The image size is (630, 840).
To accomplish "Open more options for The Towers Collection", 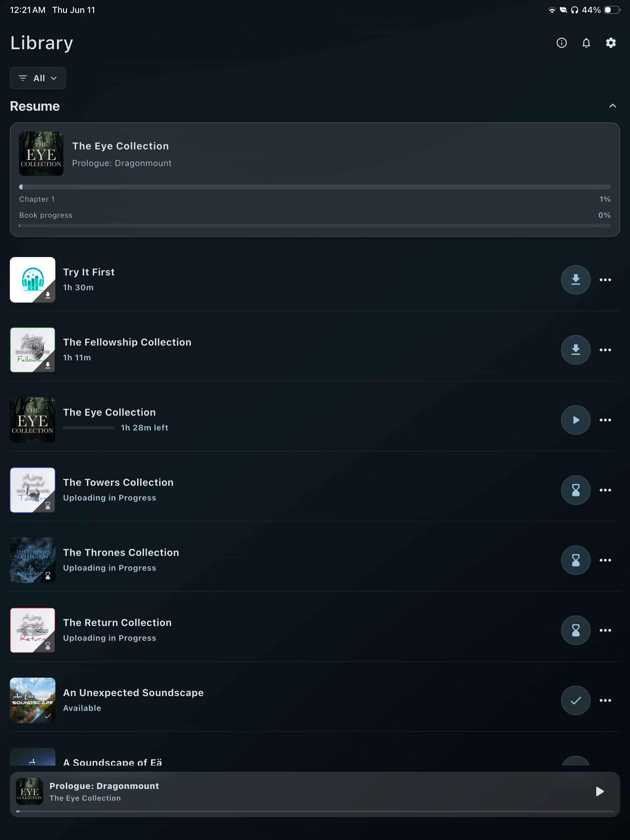I will tap(605, 490).
